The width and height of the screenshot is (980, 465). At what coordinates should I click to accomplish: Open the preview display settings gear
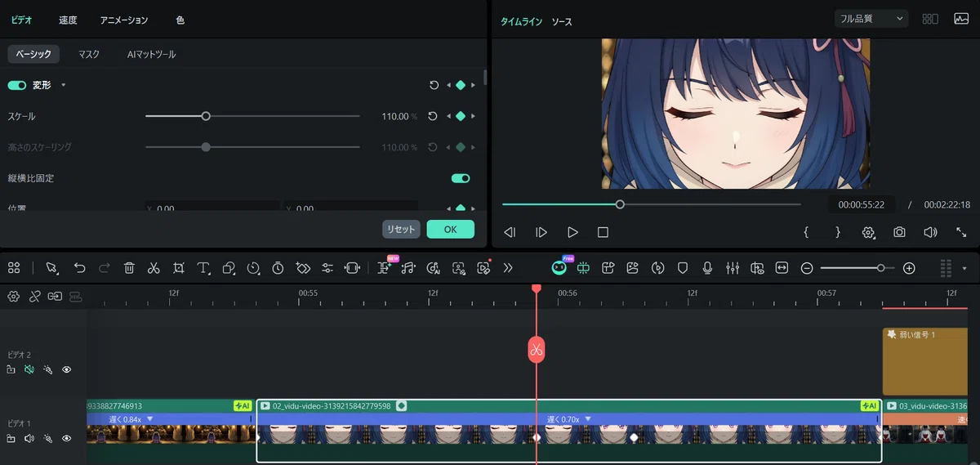pos(868,232)
